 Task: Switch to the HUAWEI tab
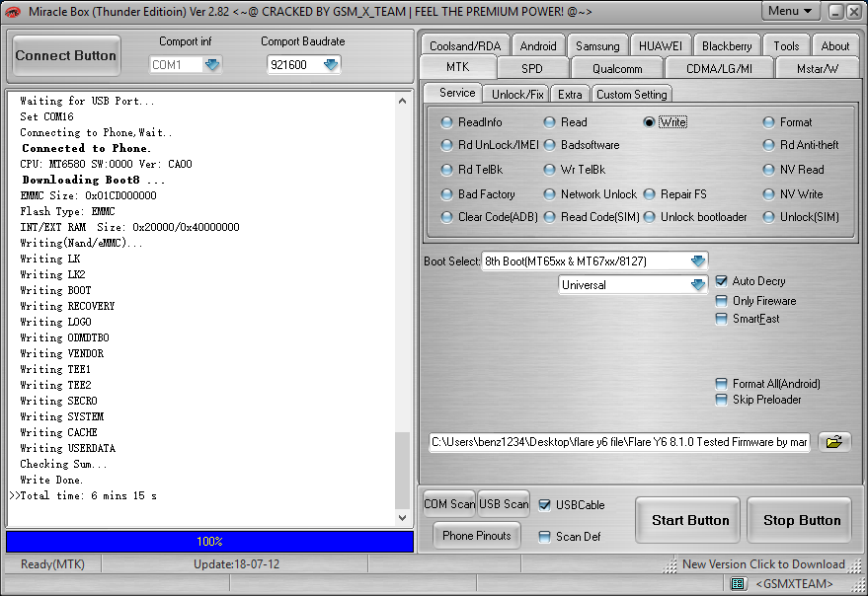(661, 46)
